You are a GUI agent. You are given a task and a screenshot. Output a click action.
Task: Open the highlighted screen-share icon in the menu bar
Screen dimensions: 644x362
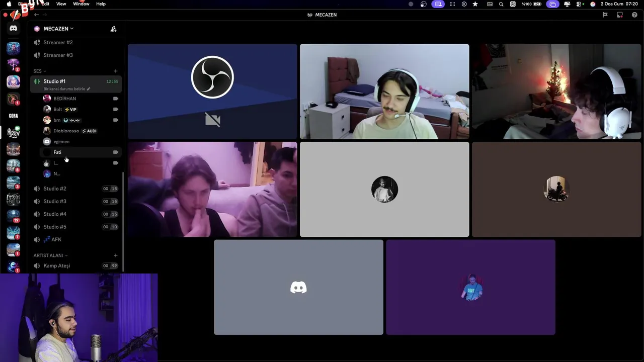438,4
